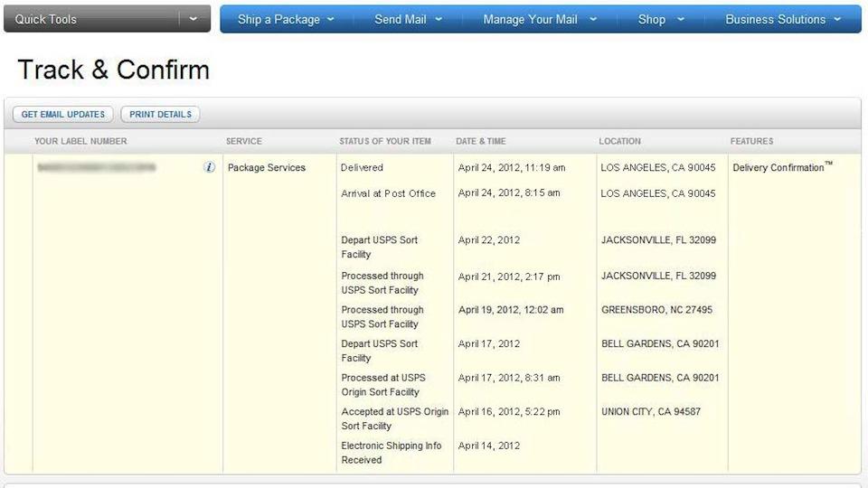Click the Service column header
The image size is (868, 488).
pyautogui.click(x=243, y=141)
